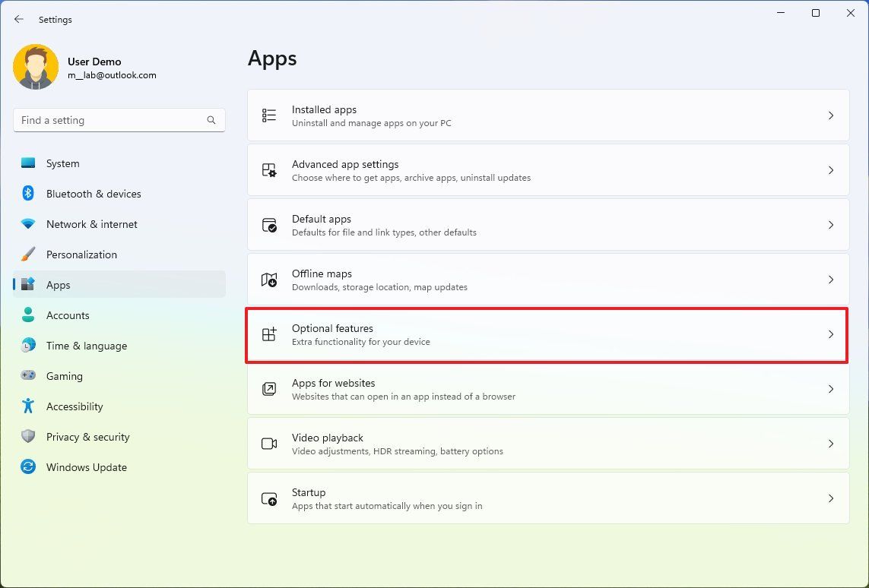
Task: Click the Default apps checkmark icon
Action: pyautogui.click(x=268, y=224)
